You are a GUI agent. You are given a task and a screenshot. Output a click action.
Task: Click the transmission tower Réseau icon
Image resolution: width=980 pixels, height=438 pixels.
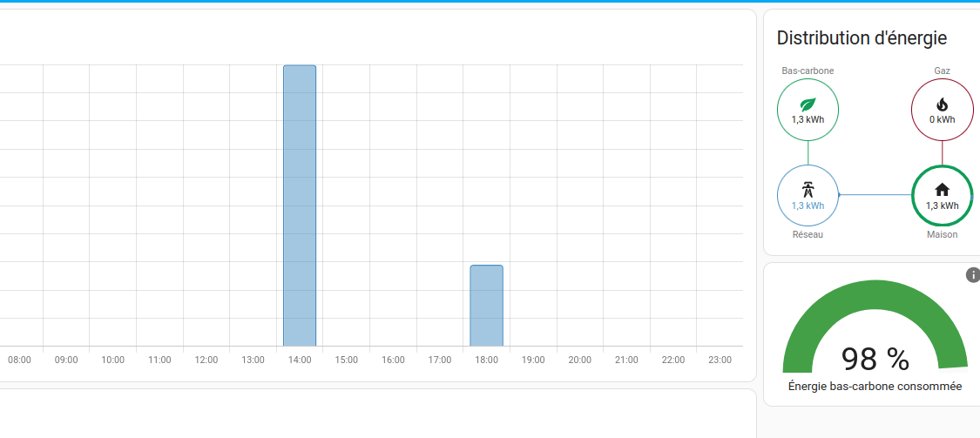click(808, 190)
